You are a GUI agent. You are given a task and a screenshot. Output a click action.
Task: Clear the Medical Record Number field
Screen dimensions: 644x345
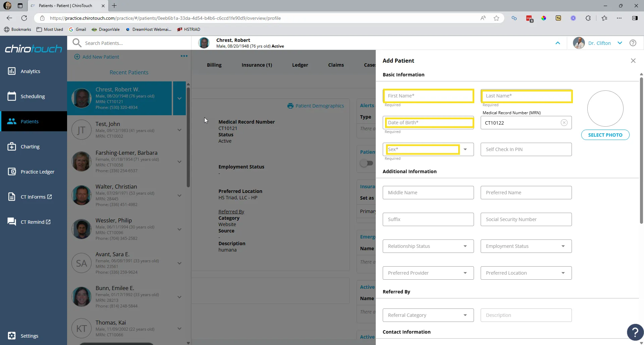[564, 123]
